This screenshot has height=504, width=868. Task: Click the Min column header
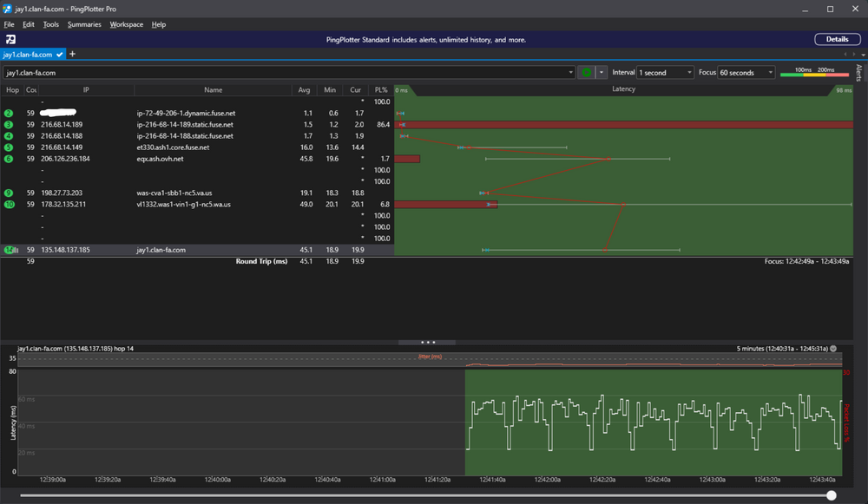330,89
